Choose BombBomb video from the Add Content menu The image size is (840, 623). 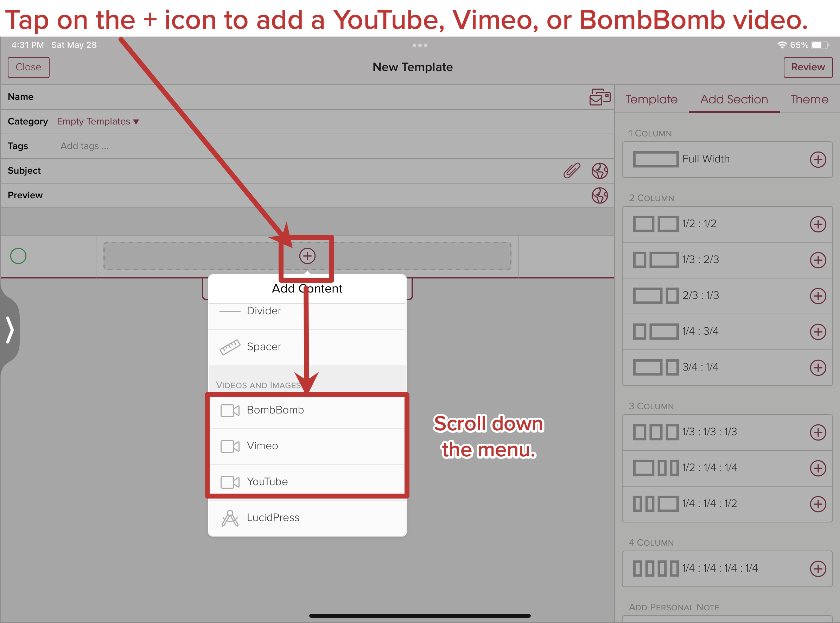(x=275, y=410)
